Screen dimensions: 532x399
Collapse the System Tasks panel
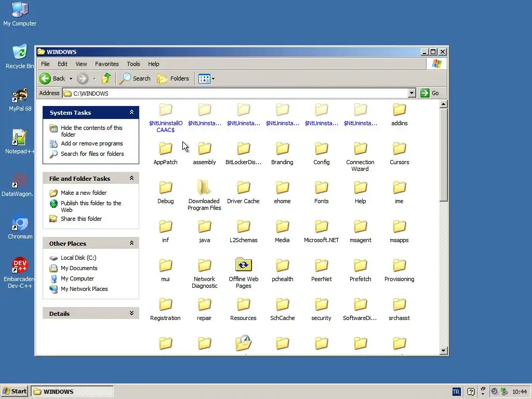click(131, 112)
